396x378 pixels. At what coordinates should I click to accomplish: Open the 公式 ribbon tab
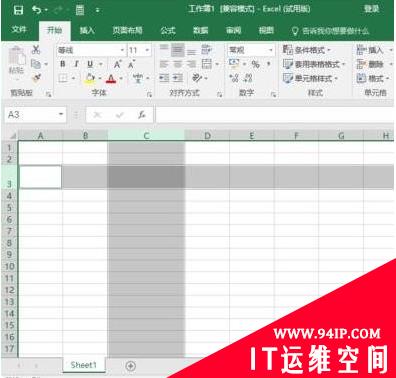pyautogui.click(x=168, y=30)
